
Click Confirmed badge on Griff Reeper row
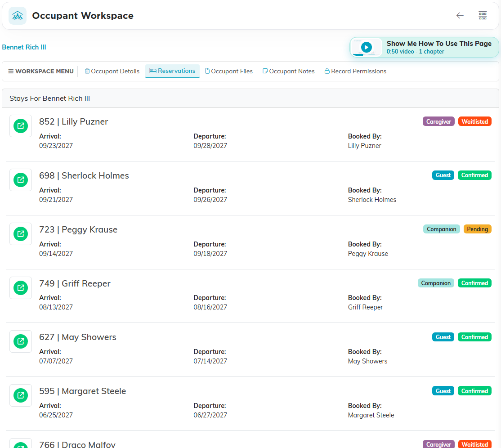[474, 283]
